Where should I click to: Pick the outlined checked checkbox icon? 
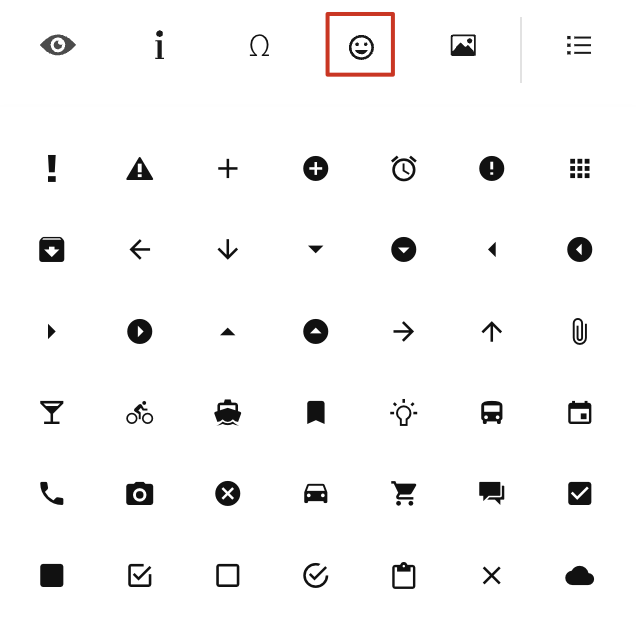coord(140,575)
